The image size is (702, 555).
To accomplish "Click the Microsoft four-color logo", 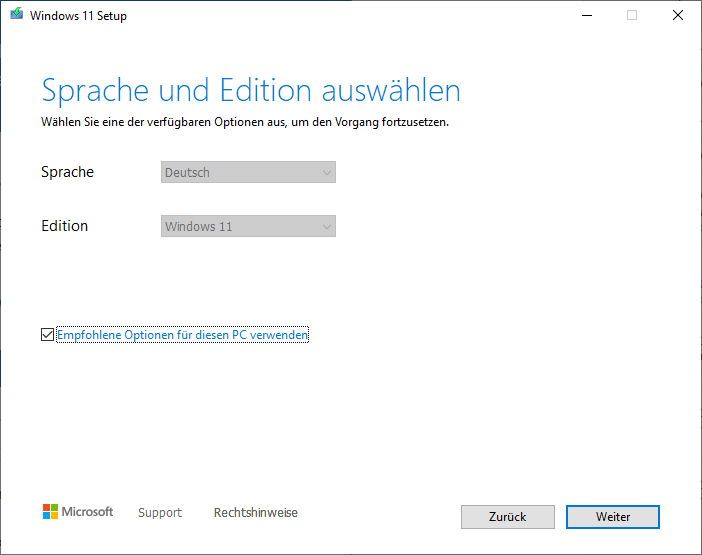I will [50, 512].
